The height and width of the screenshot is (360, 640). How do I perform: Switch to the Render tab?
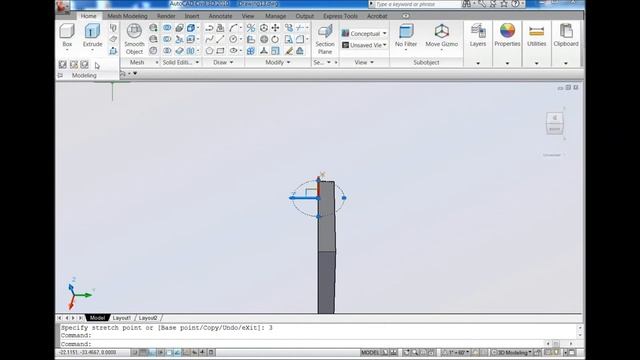[x=166, y=16]
